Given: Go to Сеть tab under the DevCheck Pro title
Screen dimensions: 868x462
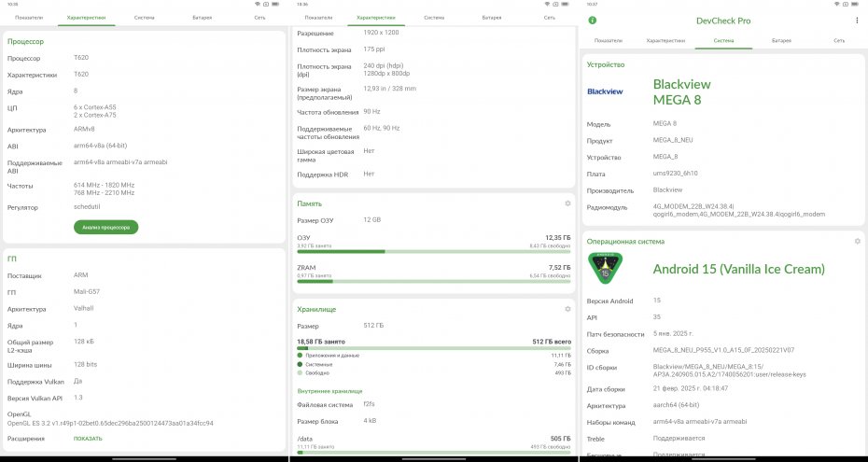Looking at the screenshot, I should [x=839, y=41].
